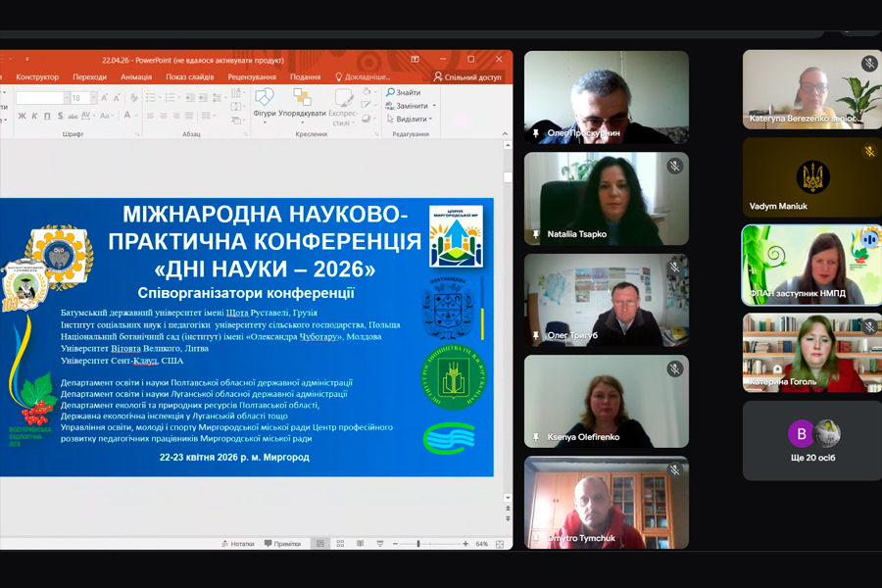Open the line spacing dropdown
Image resolution: width=882 pixels, height=588 pixels.
(220, 97)
